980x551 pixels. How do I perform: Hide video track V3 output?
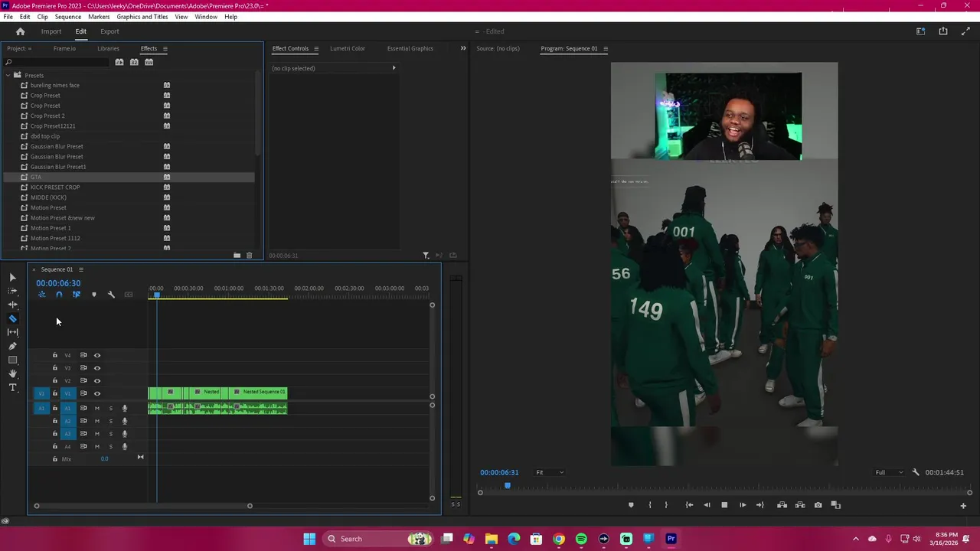[x=97, y=368]
